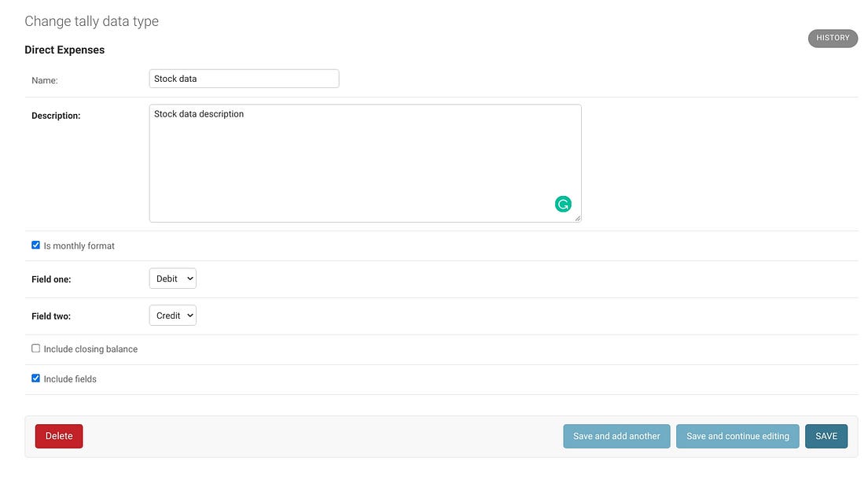Viewport: 868px width, 491px height.
Task: Click the "Include closing balance" label text
Action: click(91, 349)
